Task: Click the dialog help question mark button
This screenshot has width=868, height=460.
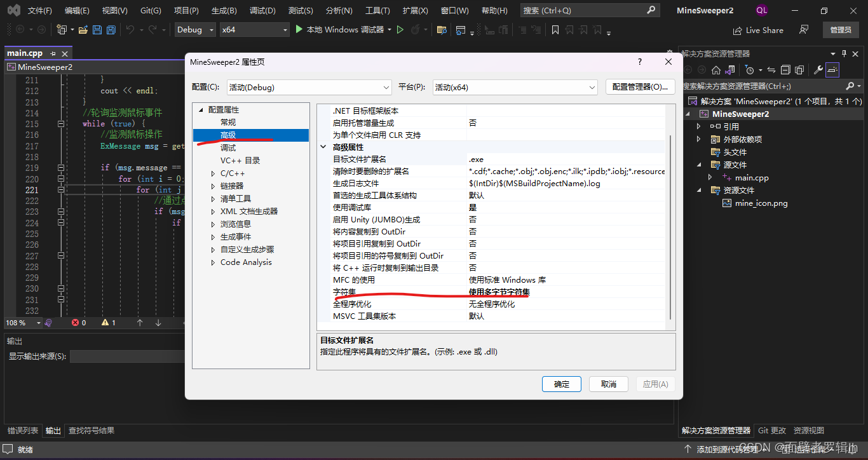Action: coord(640,62)
